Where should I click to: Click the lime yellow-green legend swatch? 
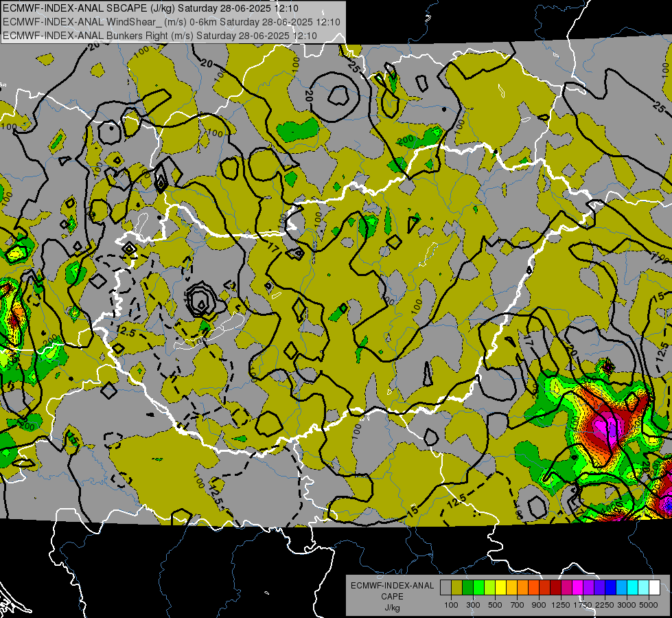coord(489,587)
